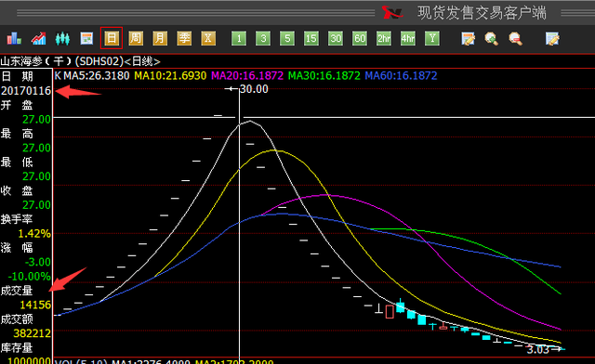Viewport: 595px width, 364px height.
Task: Open the trend line chart icon
Action: click(x=38, y=38)
